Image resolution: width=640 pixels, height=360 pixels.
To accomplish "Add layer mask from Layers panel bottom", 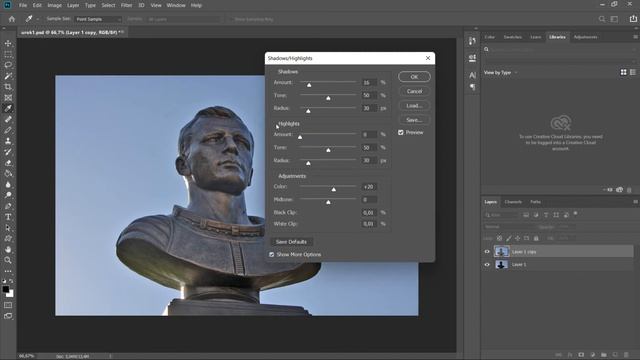I will 581,355.
